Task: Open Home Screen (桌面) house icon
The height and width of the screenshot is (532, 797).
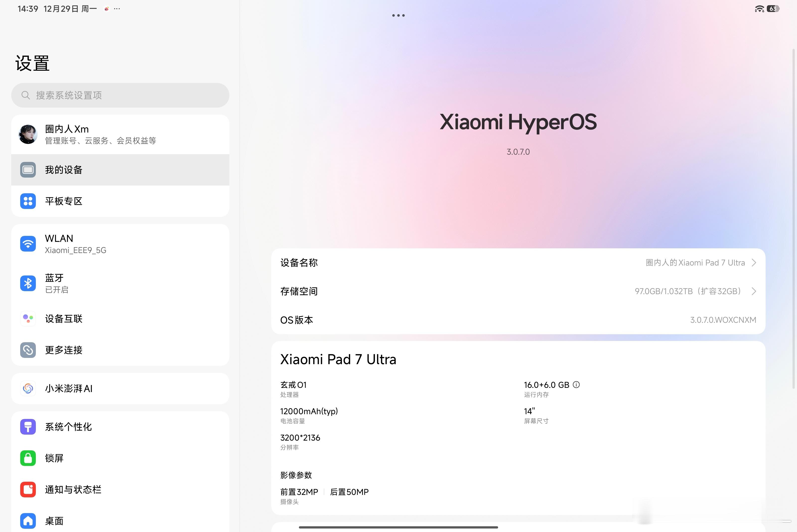Action: tap(28, 521)
